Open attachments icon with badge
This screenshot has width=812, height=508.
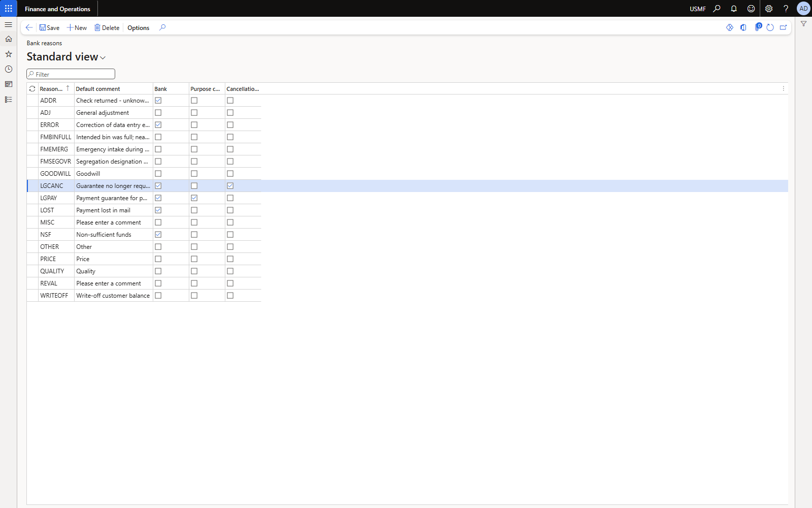point(758,27)
